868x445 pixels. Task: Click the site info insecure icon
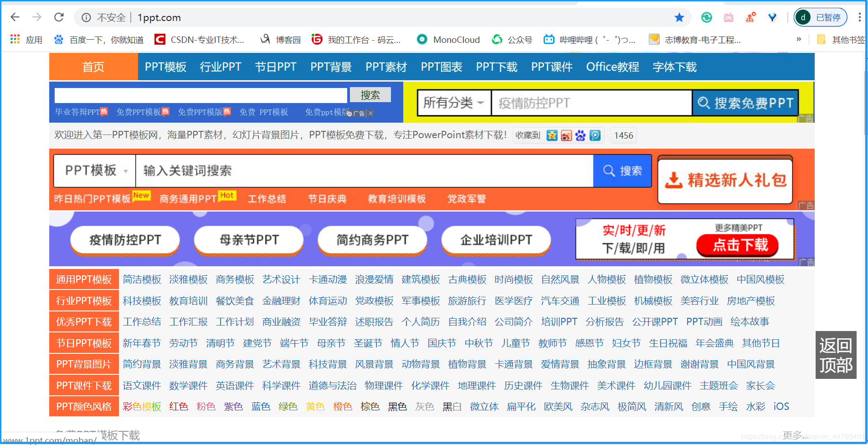click(x=86, y=18)
